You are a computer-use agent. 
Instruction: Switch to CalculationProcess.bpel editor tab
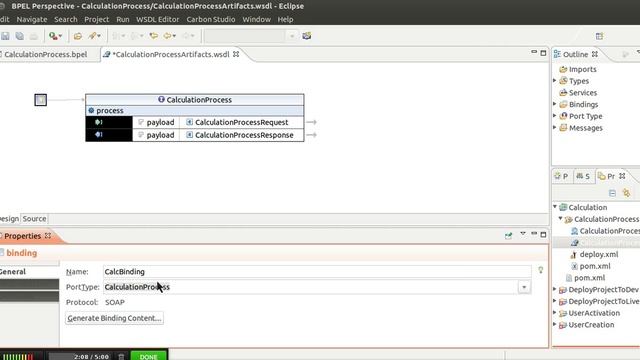[46, 54]
